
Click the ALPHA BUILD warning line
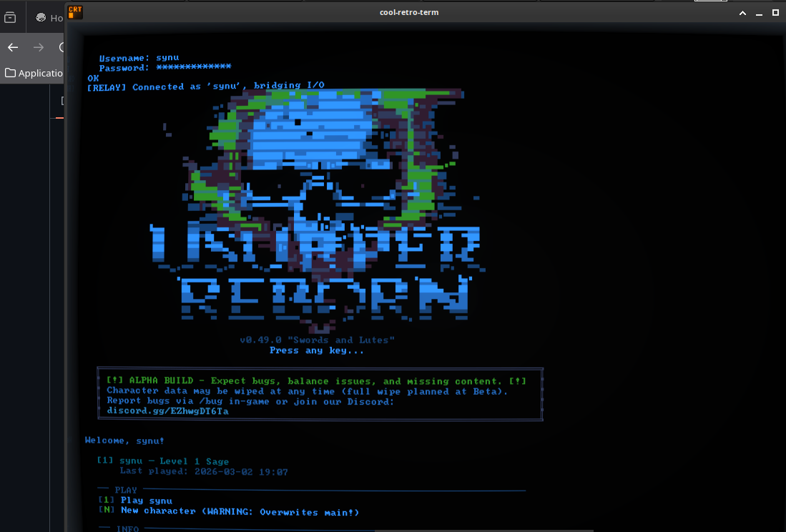tap(317, 381)
